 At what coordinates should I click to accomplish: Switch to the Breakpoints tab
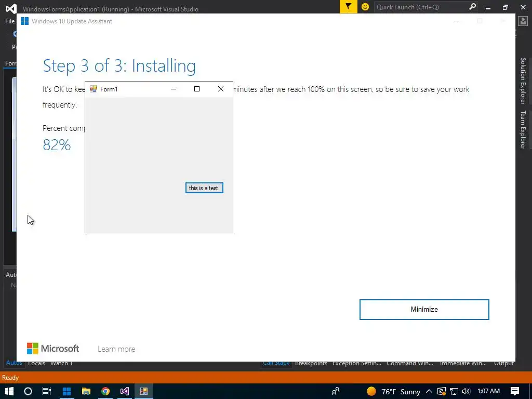point(311,363)
